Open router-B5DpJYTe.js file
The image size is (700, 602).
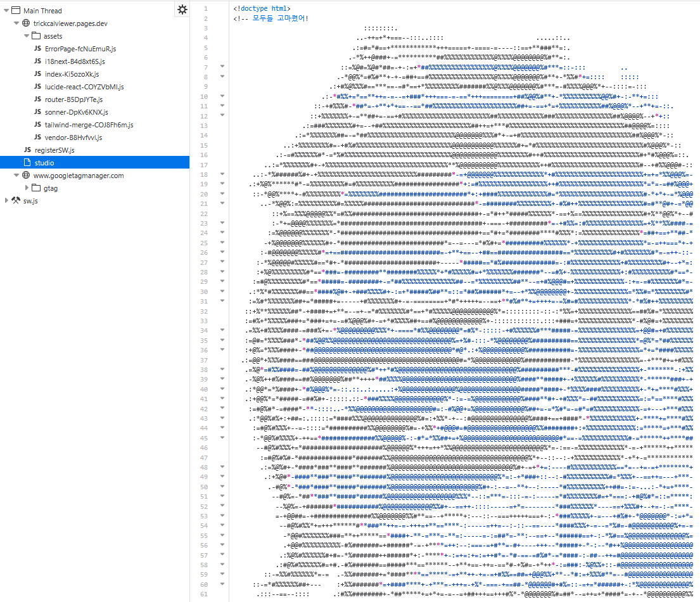[73, 99]
